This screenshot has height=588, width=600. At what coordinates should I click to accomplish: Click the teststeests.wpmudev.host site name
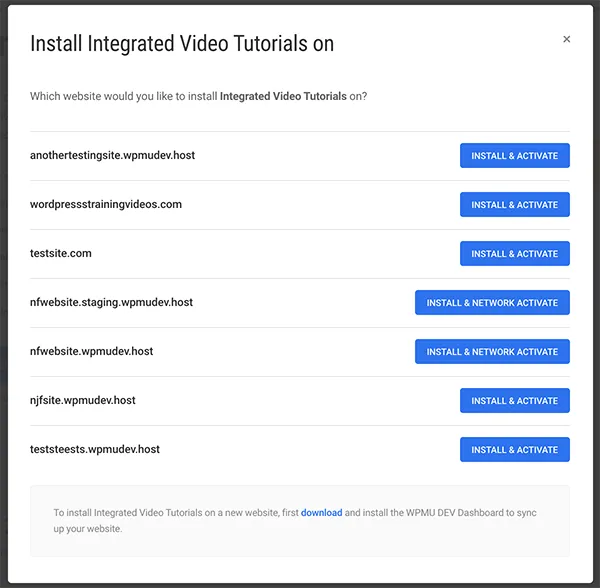[95, 450]
